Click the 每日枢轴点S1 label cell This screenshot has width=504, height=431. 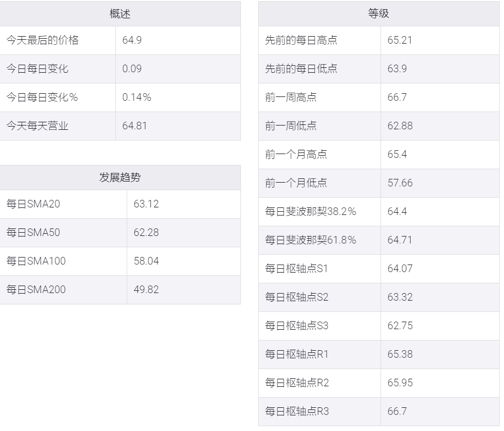(320, 269)
